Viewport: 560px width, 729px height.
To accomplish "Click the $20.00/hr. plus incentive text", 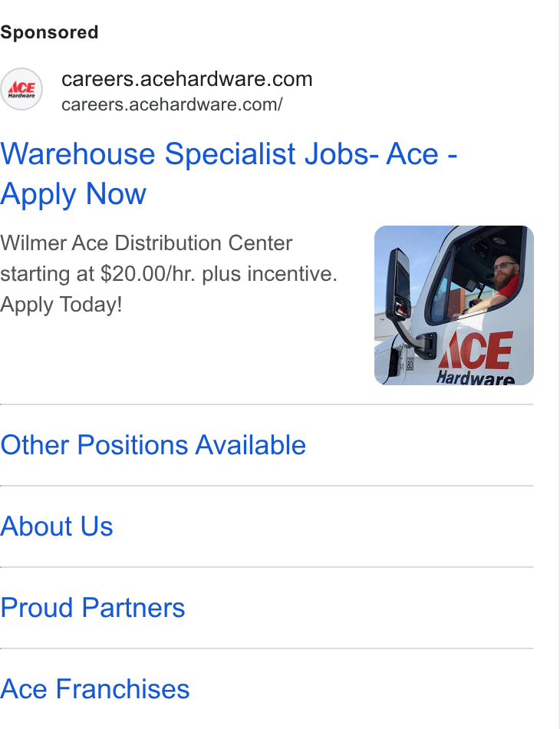I will [x=219, y=274].
